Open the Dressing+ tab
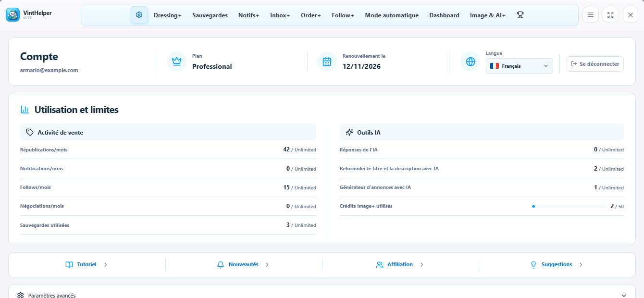 tap(168, 15)
